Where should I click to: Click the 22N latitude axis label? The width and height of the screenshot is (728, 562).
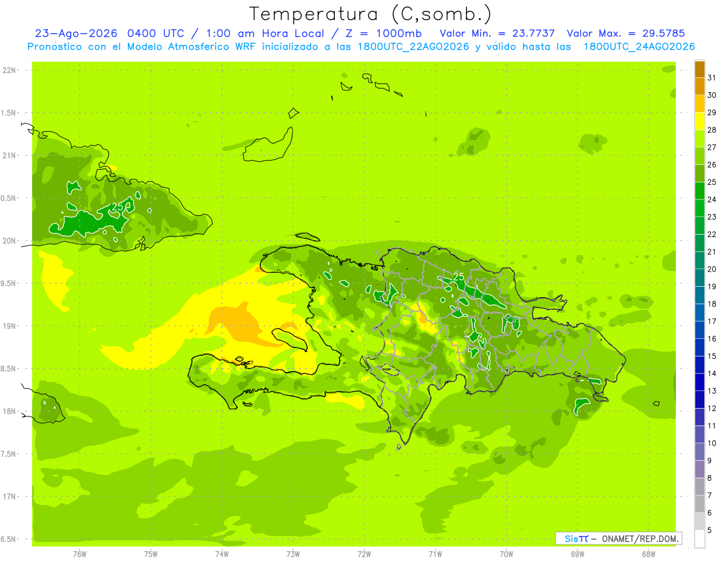coord(8,70)
